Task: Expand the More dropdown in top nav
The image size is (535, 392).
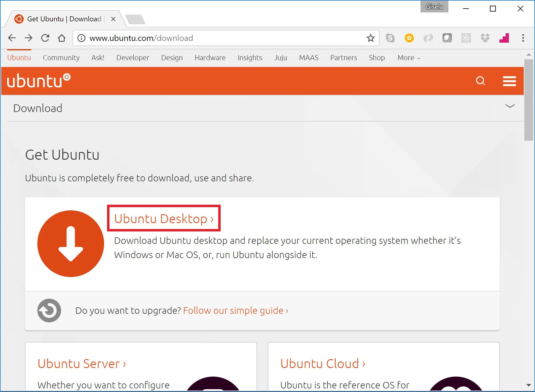Action: coord(409,58)
